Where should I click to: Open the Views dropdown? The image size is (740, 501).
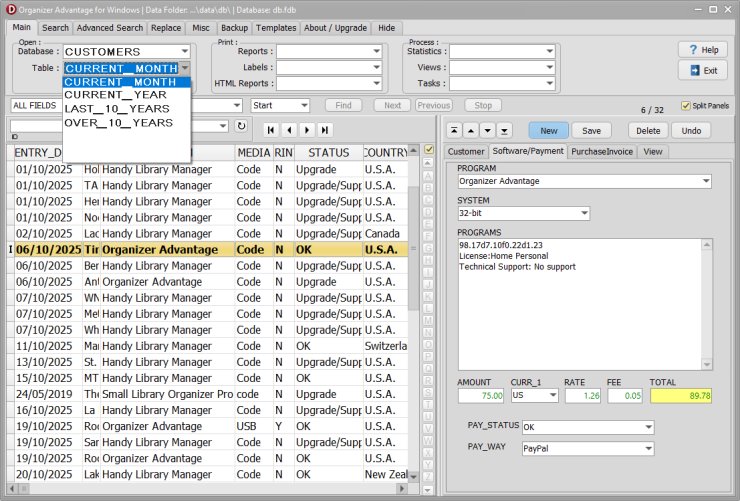(x=549, y=67)
